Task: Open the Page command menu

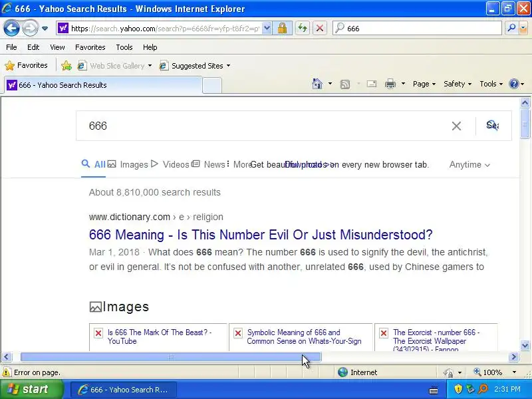Action: (424, 84)
